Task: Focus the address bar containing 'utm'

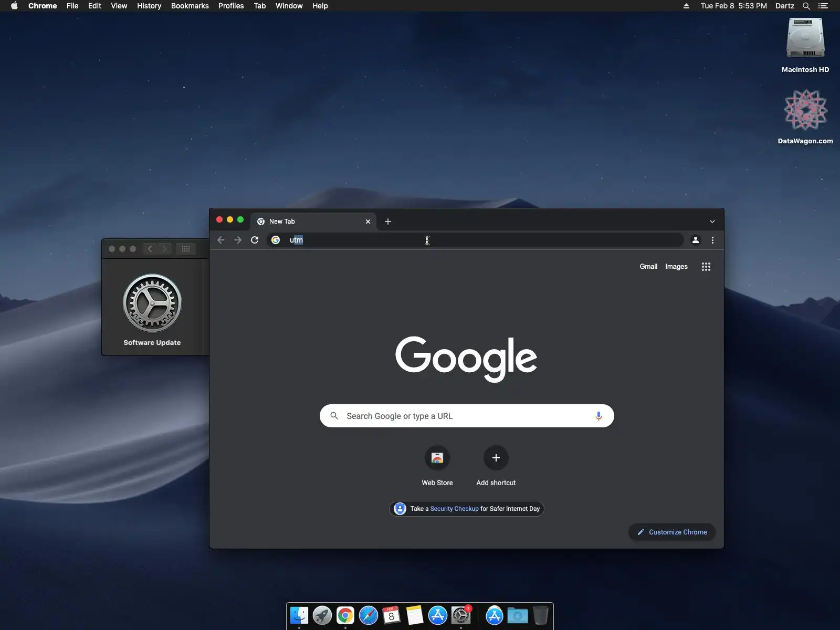Action: click(475, 240)
